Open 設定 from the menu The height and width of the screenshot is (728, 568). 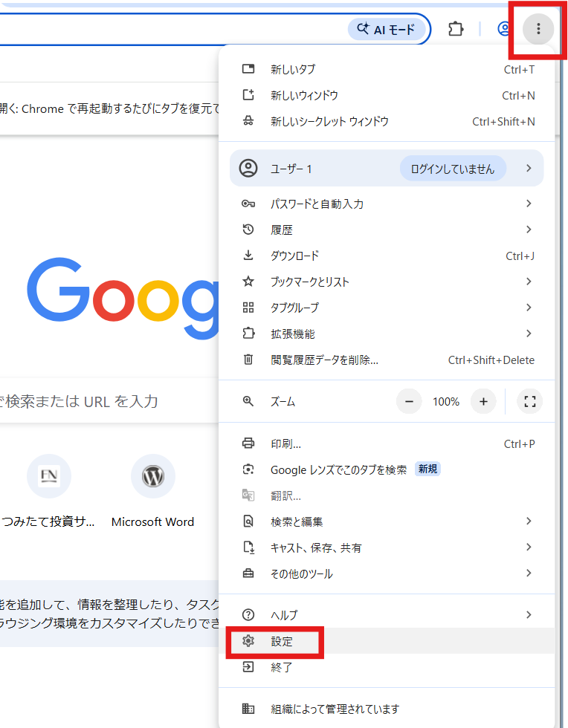click(x=387, y=640)
